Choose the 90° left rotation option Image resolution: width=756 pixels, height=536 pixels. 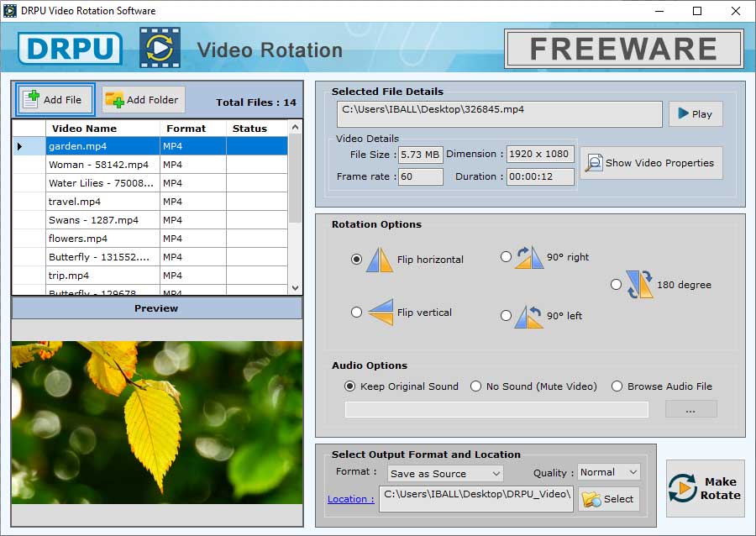coord(506,316)
